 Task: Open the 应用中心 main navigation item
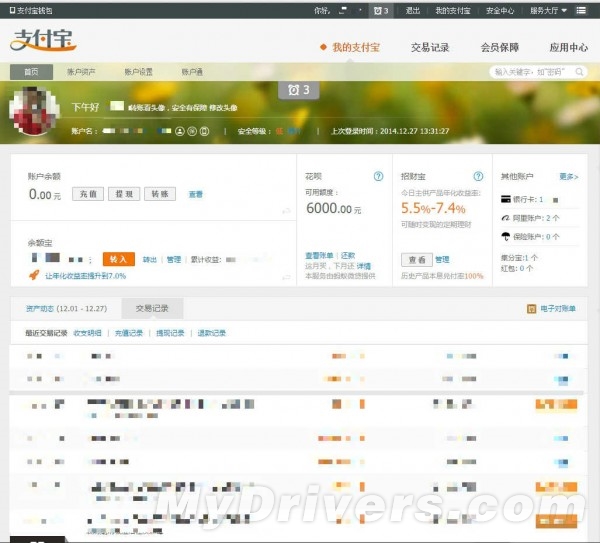[x=569, y=47]
